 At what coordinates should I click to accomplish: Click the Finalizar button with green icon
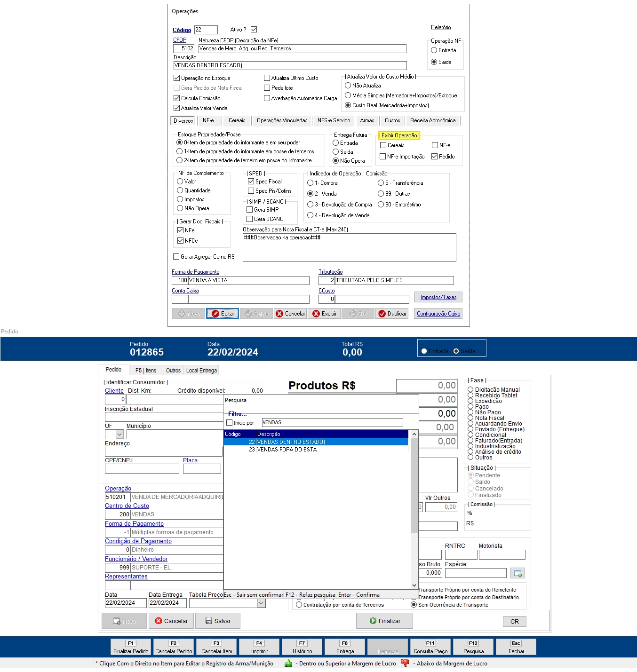point(384,621)
